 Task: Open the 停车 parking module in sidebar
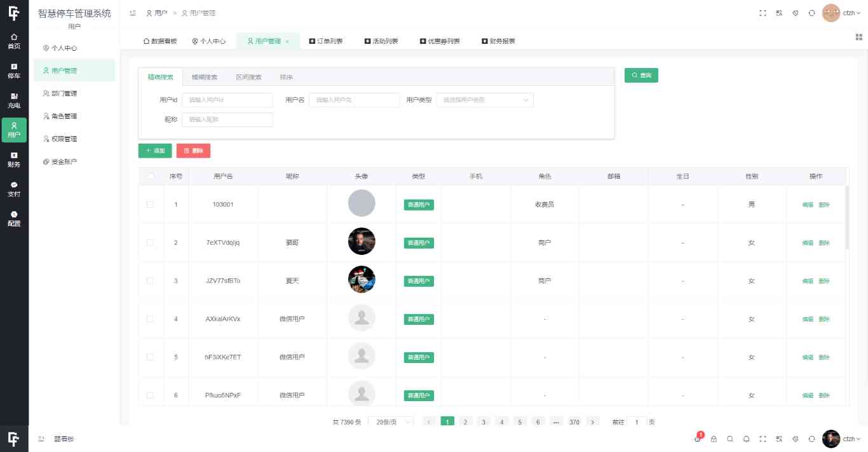14,71
